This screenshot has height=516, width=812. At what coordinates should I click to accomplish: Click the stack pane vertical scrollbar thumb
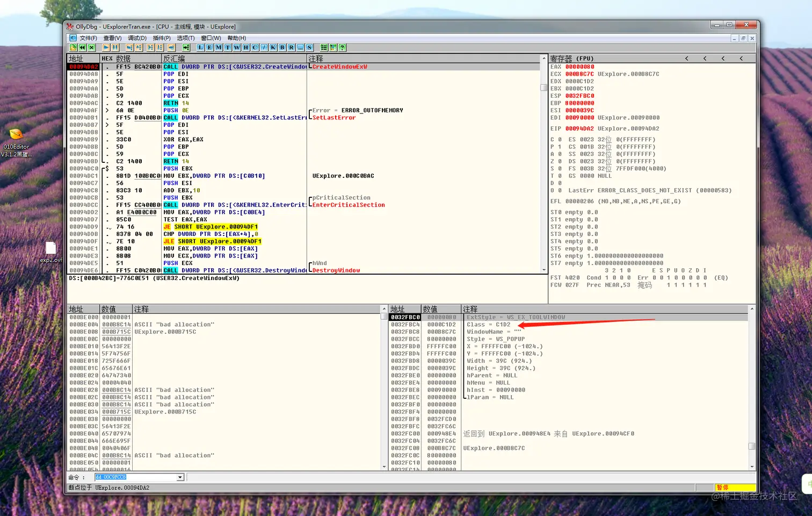tap(752, 446)
